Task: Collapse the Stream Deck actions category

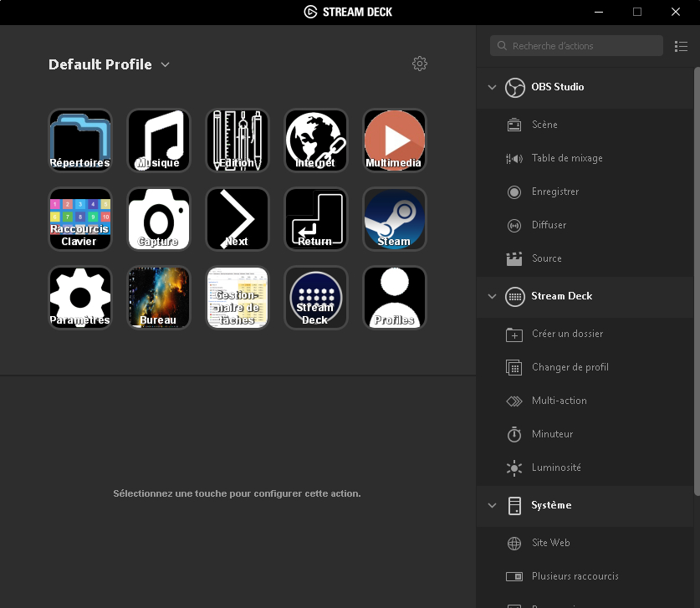Action: (492, 296)
